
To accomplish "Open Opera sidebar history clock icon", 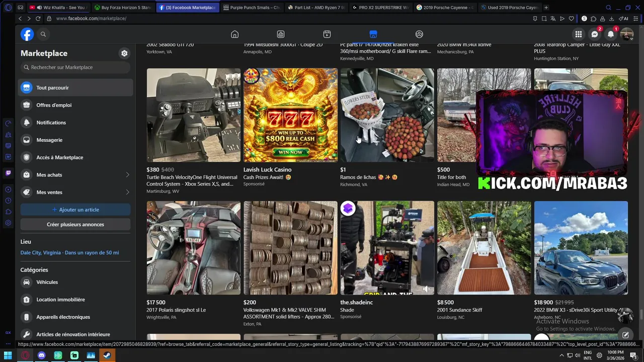I will 8,201.
